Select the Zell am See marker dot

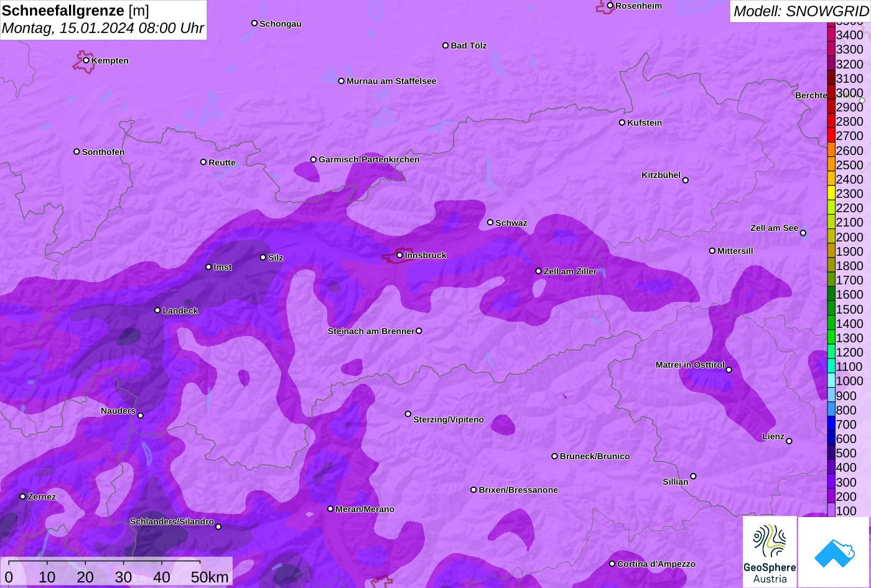tap(803, 233)
